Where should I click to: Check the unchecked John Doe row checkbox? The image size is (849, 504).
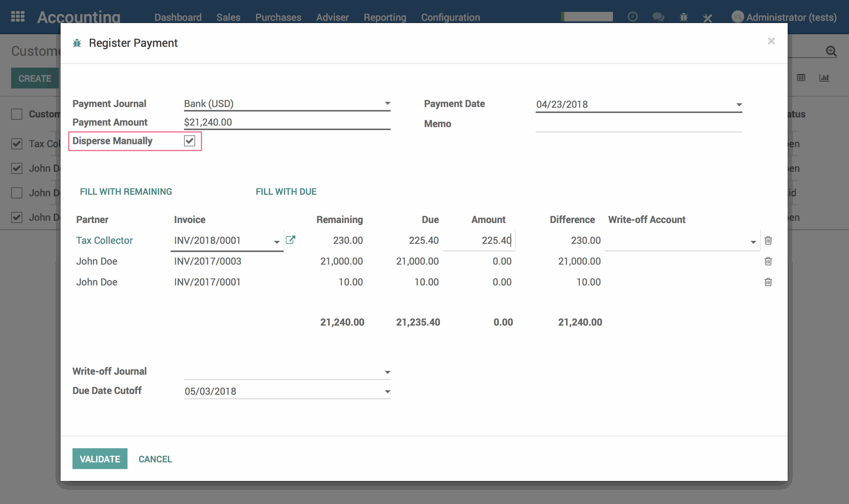pos(17,193)
